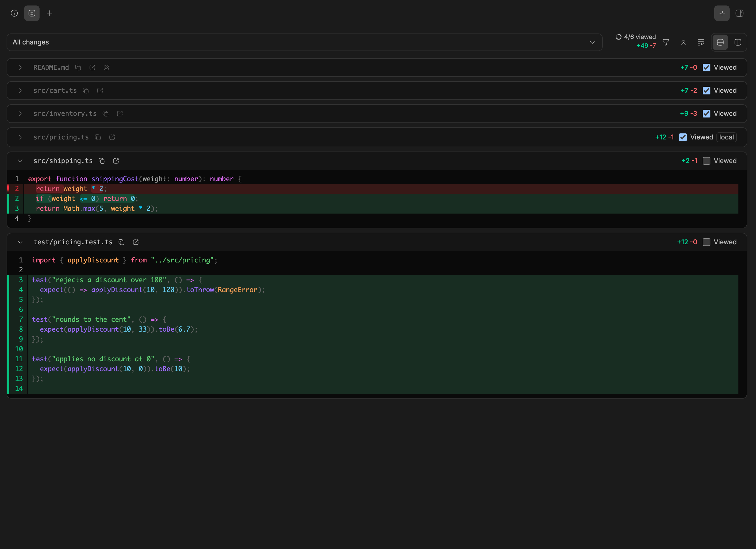This screenshot has width=756, height=549.
Task: Toggle the right sidebar panel icon
Action: click(x=739, y=13)
